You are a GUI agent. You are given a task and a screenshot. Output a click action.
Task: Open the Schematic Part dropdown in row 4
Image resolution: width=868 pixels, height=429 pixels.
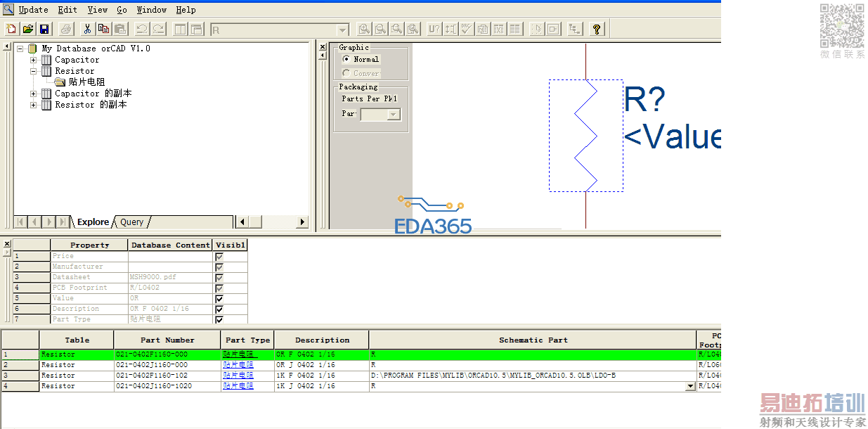point(690,386)
